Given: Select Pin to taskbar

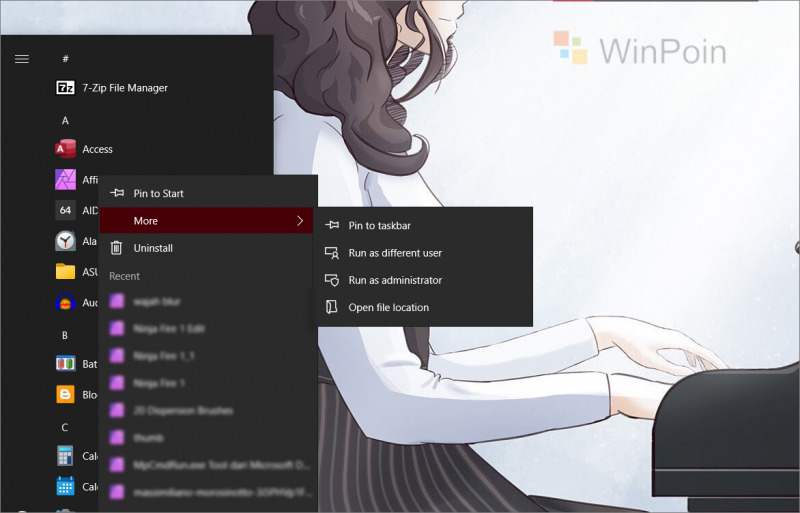Looking at the screenshot, I should pos(424,225).
